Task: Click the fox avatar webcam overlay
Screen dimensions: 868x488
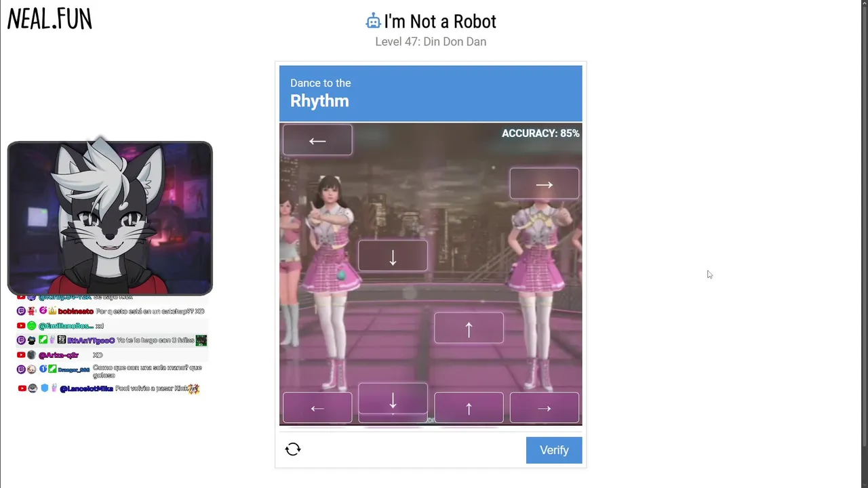Action: tap(110, 218)
